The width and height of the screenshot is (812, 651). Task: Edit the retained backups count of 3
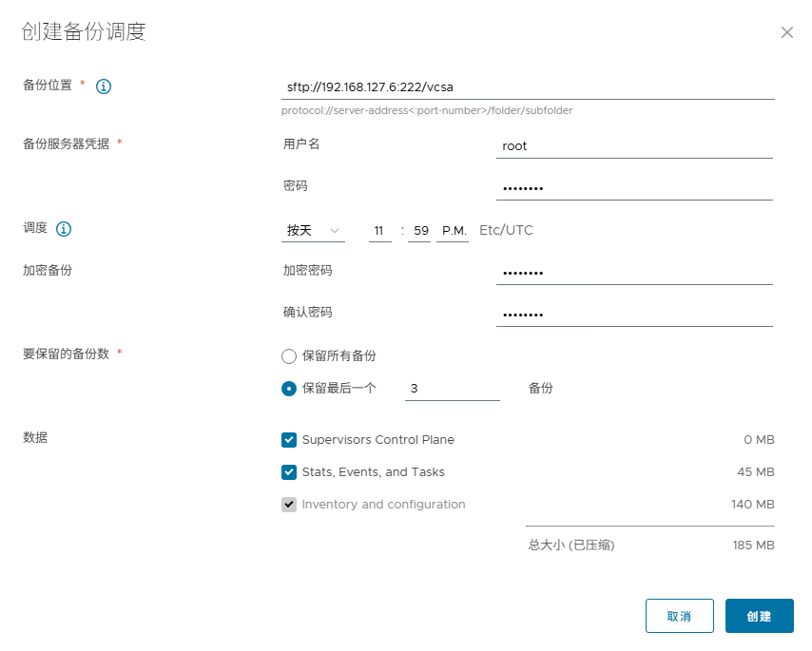(x=452, y=389)
